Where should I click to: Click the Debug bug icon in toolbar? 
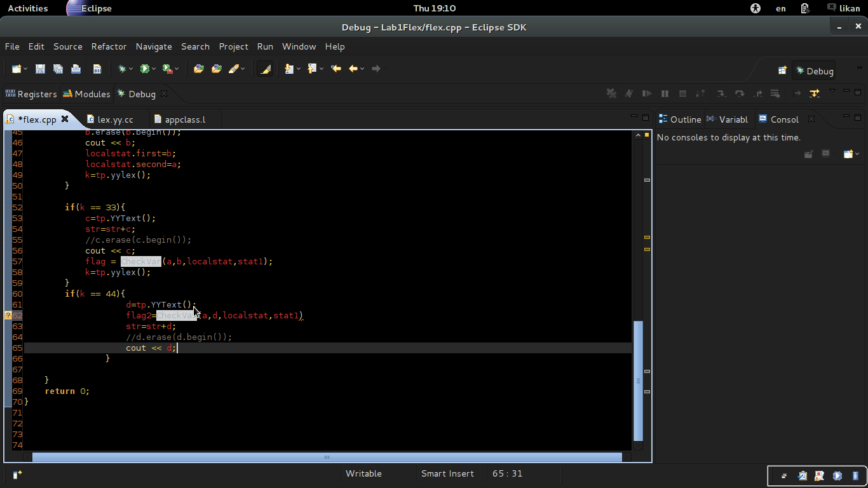(122, 69)
